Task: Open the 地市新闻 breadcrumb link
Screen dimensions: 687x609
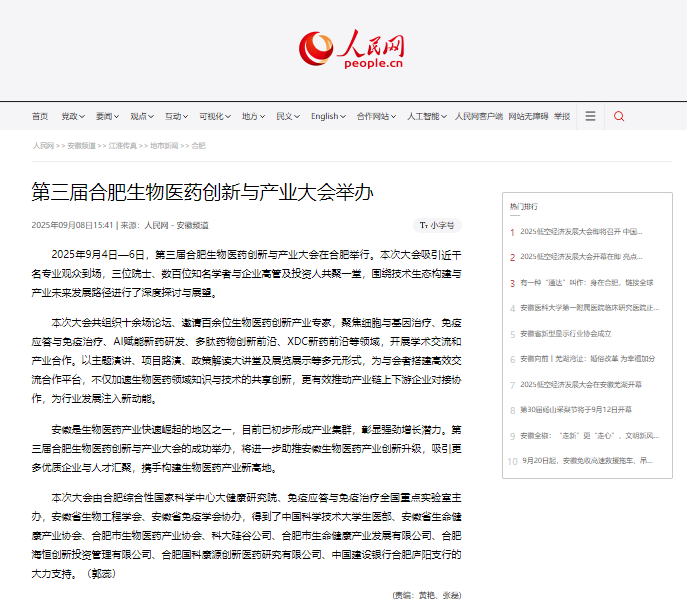Action: click(x=164, y=145)
